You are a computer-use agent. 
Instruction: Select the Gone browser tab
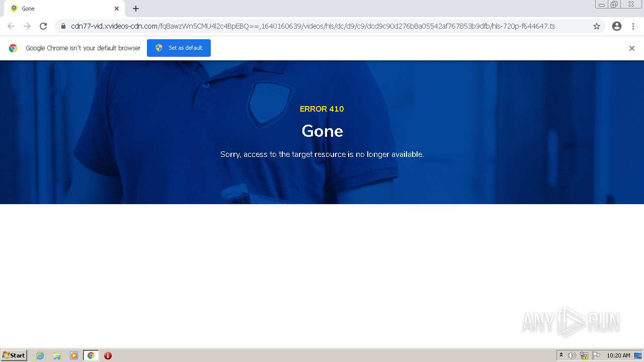point(65,9)
